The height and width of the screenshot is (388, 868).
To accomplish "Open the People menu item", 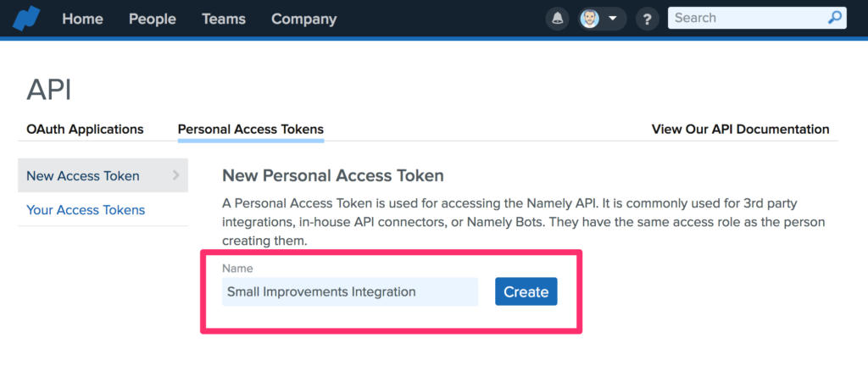I will click(152, 19).
